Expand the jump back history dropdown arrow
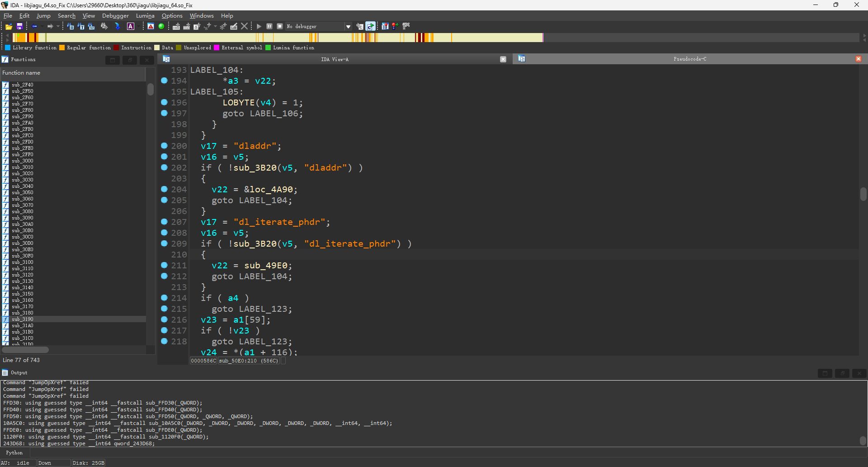Image resolution: width=868 pixels, height=467 pixels. 42,26
